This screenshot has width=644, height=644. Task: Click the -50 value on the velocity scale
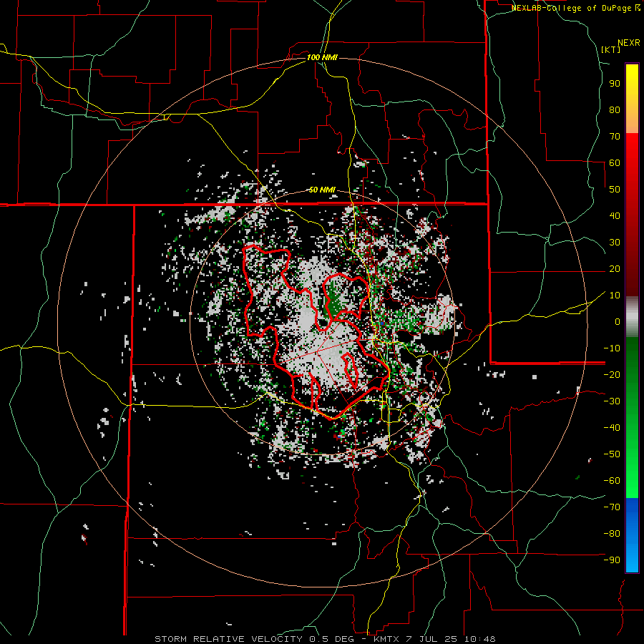click(612, 454)
